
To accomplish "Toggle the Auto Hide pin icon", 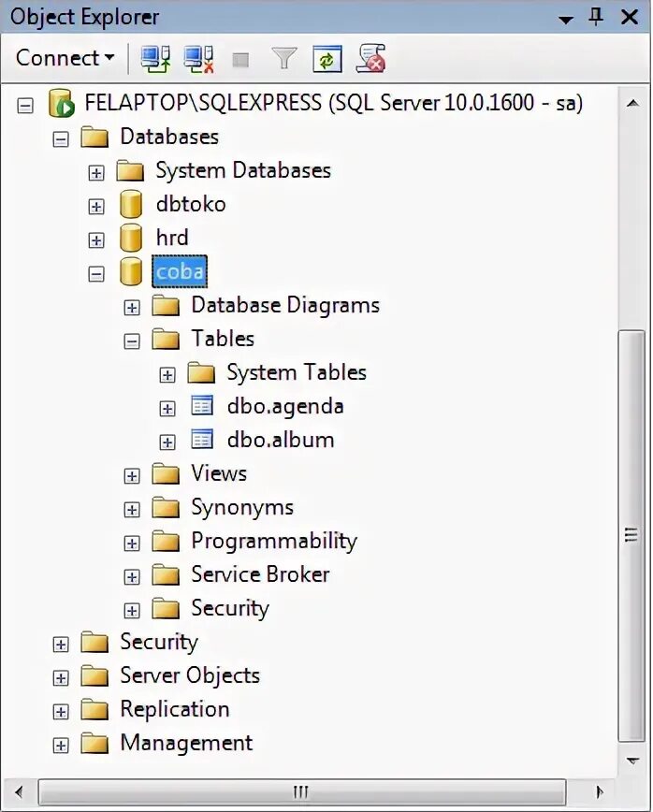I will click(x=596, y=17).
